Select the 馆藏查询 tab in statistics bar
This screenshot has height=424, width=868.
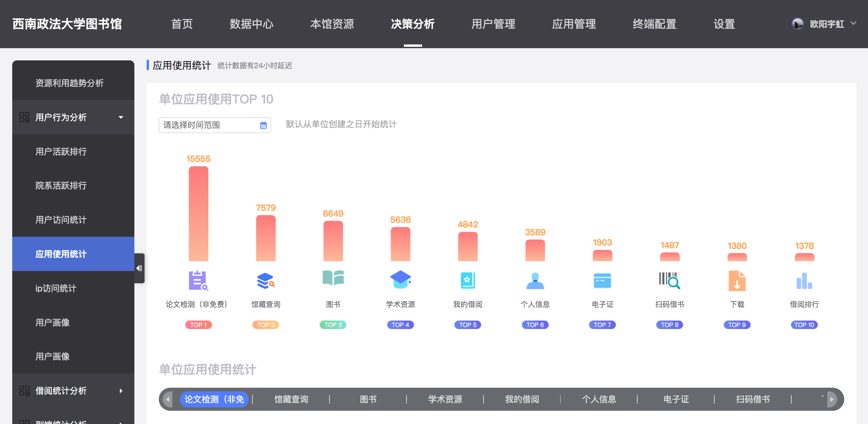(x=291, y=399)
